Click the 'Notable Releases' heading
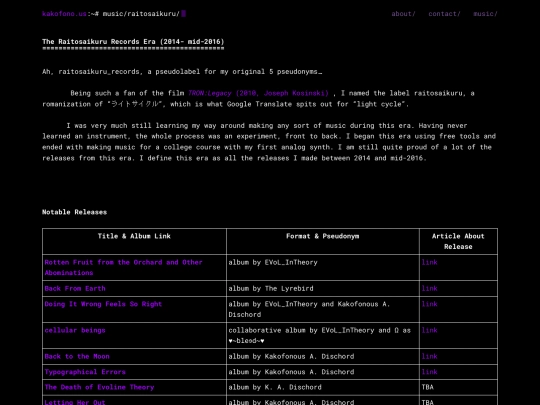This screenshot has height=405, width=540. pyautogui.click(x=74, y=212)
